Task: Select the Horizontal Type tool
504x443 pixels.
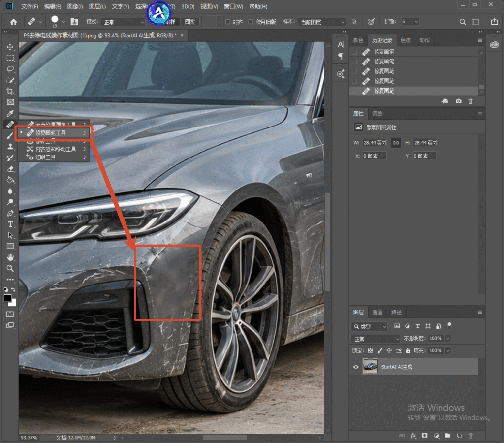Action: (10, 224)
